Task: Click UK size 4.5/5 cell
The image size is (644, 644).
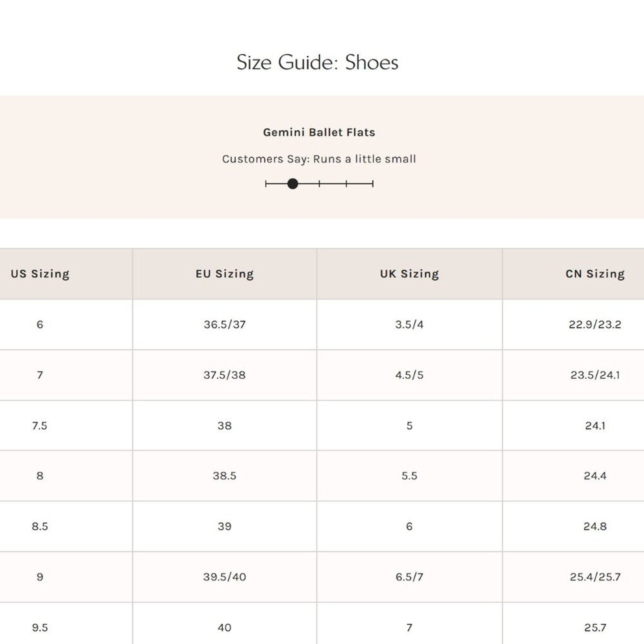Action: pos(409,375)
